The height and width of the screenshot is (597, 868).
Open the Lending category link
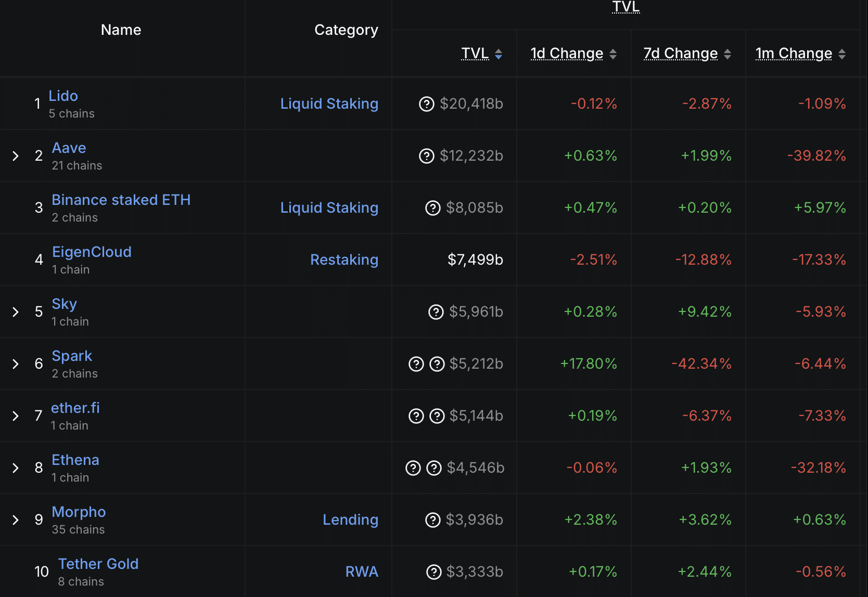click(351, 520)
